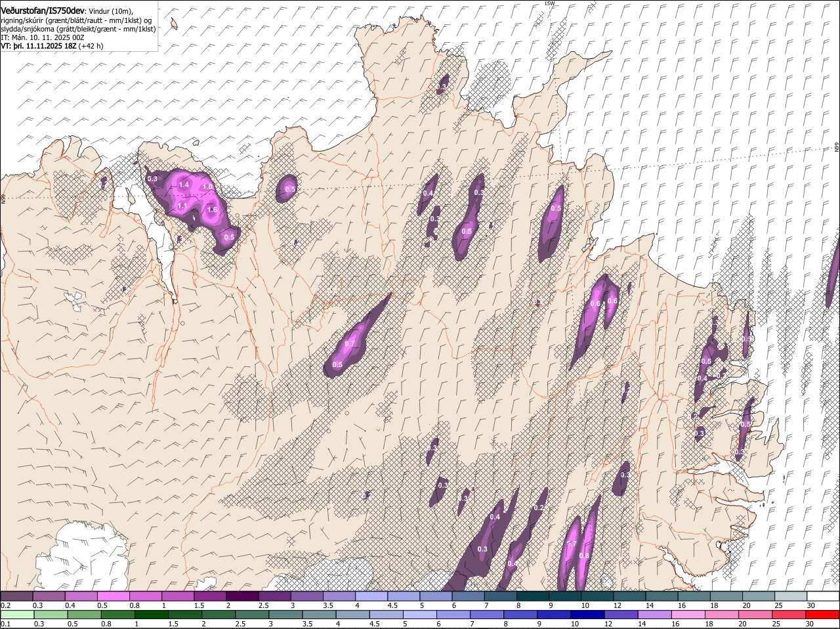This screenshot has height=629, width=840.
Task: Click the 30 label of the upper legend row
Action: 810,605
